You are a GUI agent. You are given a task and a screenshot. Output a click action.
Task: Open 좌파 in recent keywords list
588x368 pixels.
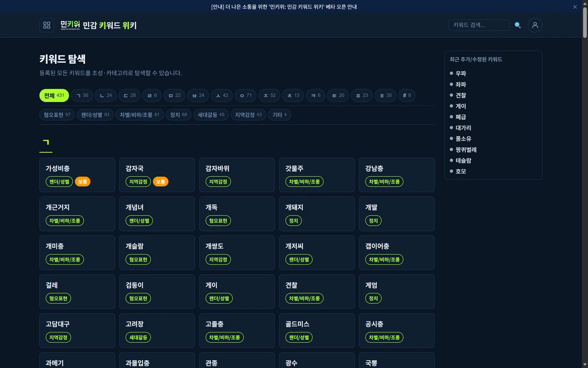point(461,84)
